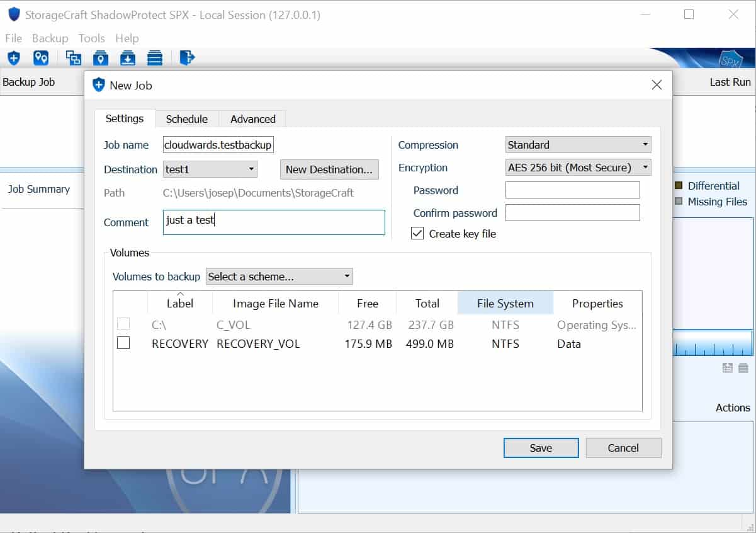
Task: Switch to the Advanced tab
Action: [253, 119]
